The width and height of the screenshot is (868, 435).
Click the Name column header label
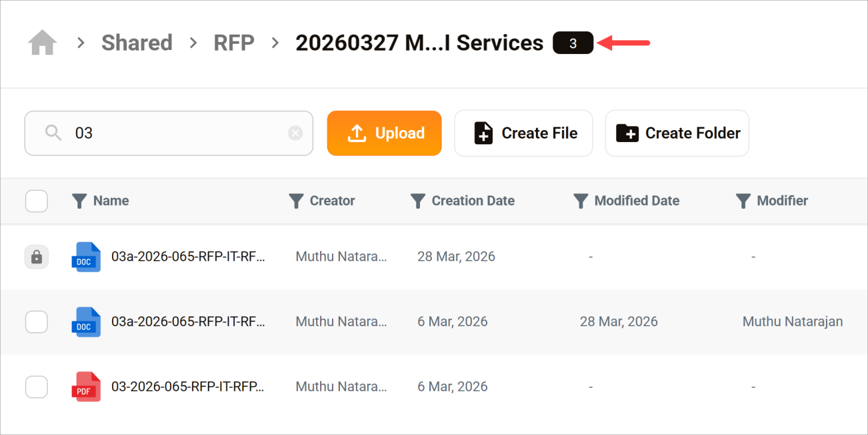click(x=111, y=201)
